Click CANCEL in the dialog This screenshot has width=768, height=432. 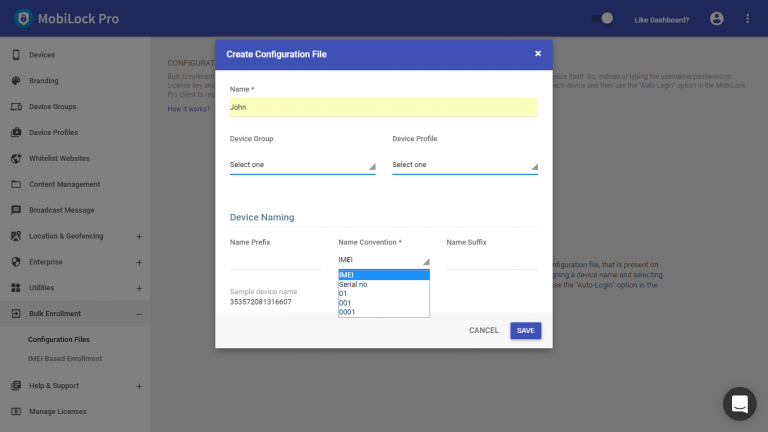[x=483, y=331]
